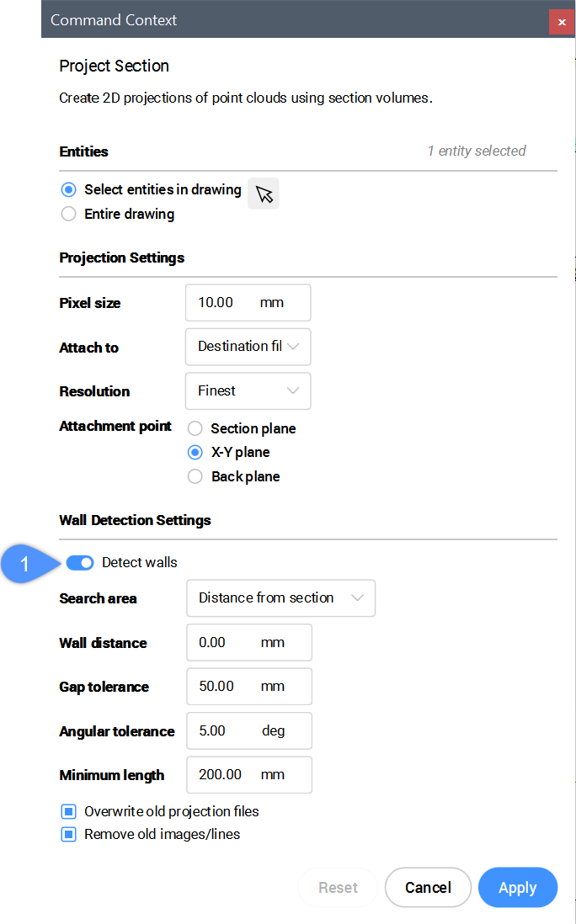Select X-Y plane attachment point

tap(195, 453)
